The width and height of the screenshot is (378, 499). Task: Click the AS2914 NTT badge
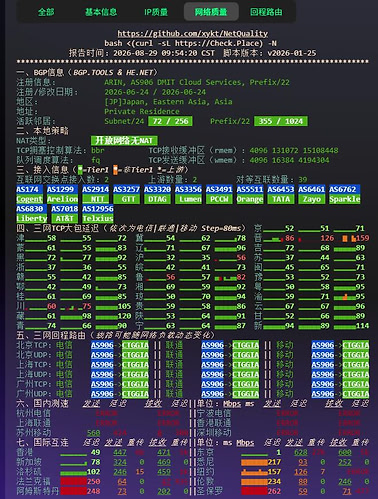point(95,194)
